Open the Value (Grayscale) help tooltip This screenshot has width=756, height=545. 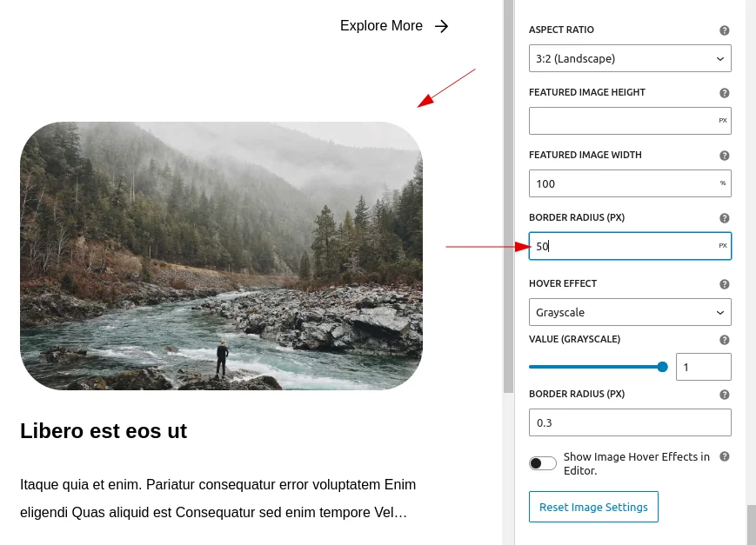(x=723, y=339)
